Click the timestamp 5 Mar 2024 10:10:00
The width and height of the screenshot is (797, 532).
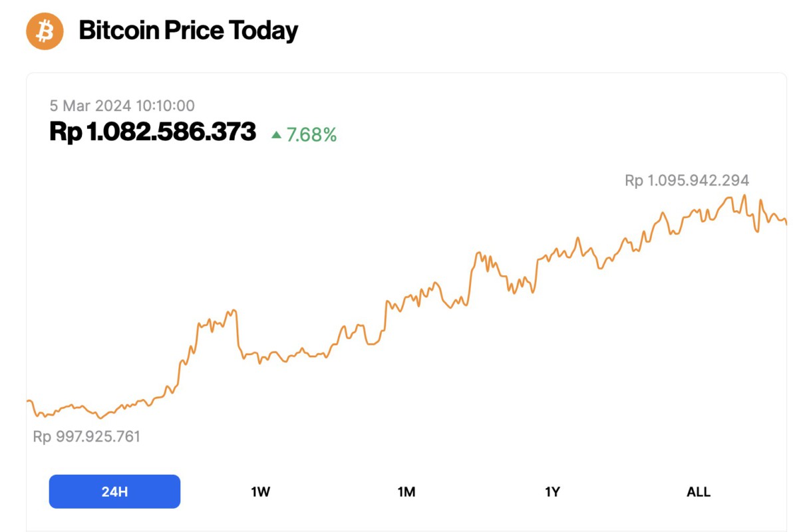(122, 105)
